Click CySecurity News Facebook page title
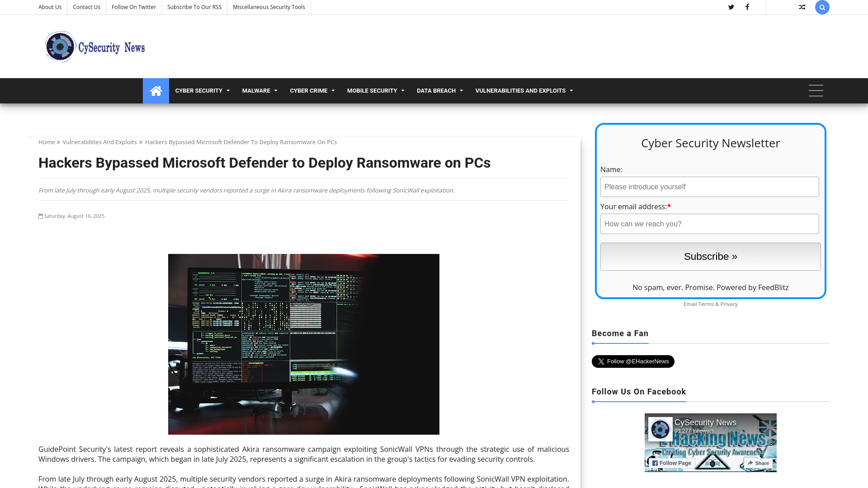The height and width of the screenshot is (488, 868). [705, 422]
